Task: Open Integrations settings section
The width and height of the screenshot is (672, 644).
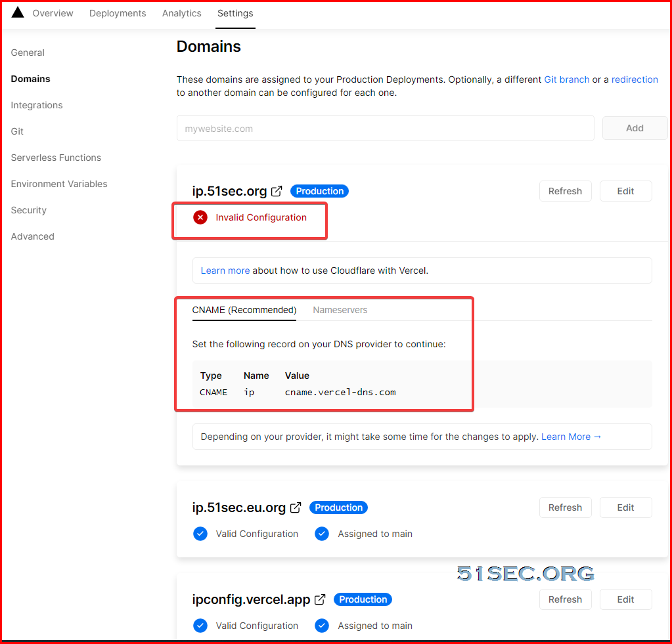Action: [36, 105]
